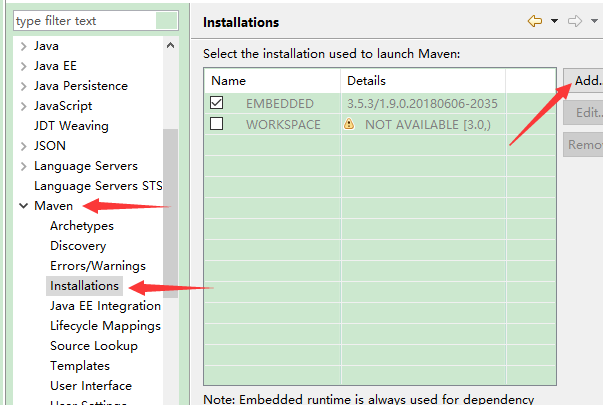Viewport: 603px width, 405px height.
Task: Click the Details column header
Action: pyautogui.click(x=423, y=81)
